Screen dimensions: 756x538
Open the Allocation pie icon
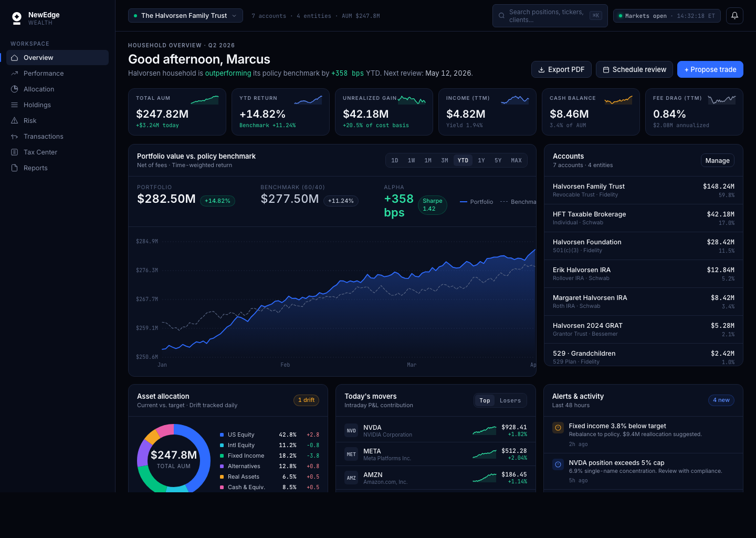[x=15, y=89]
